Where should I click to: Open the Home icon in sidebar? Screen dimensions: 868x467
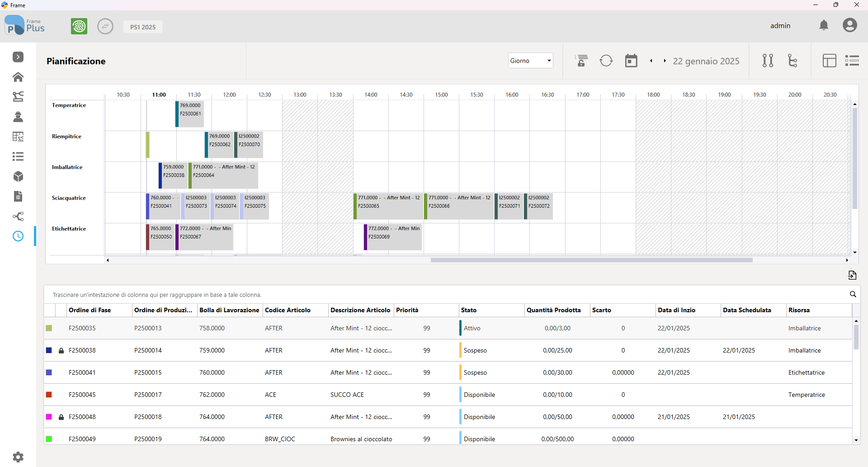coord(18,77)
